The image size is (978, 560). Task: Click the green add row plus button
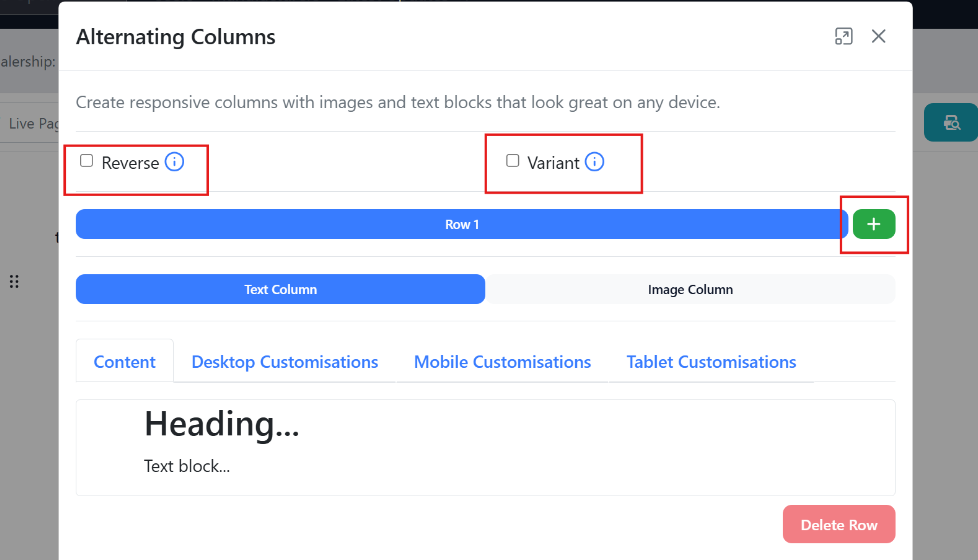click(873, 224)
